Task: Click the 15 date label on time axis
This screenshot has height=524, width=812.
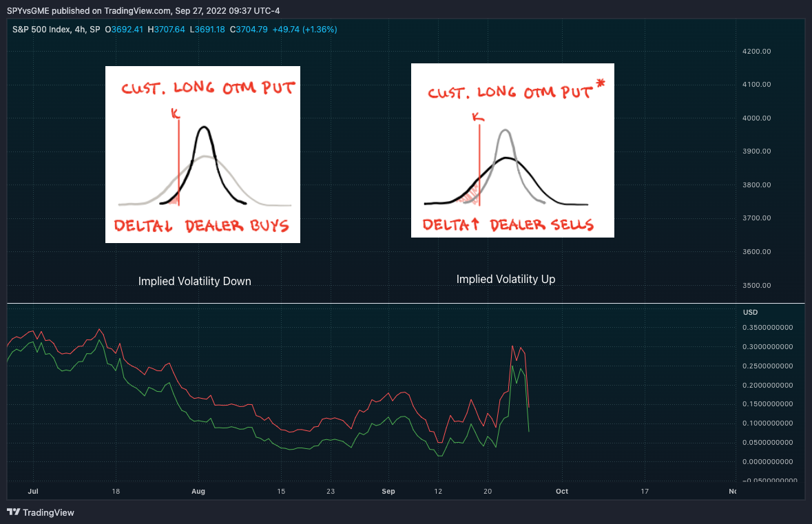Action: tap(281, 492)
